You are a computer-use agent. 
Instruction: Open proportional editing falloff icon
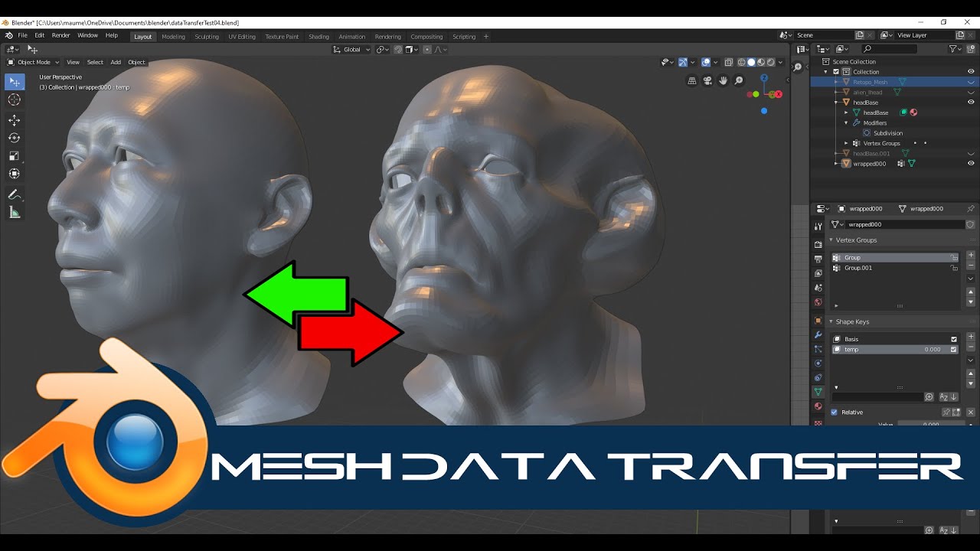(x=439, y=49)
